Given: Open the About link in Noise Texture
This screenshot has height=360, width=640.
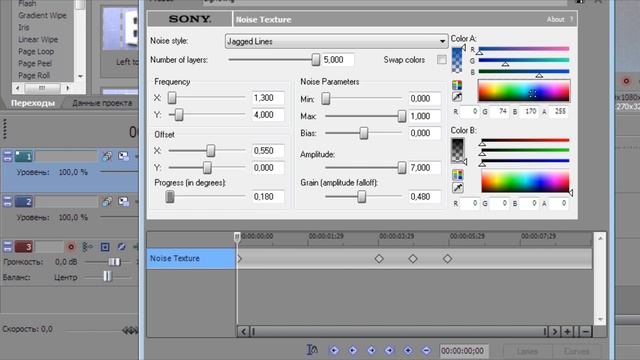Looking at the screenshot, I should pyautogui.click(x=555, y=19).
